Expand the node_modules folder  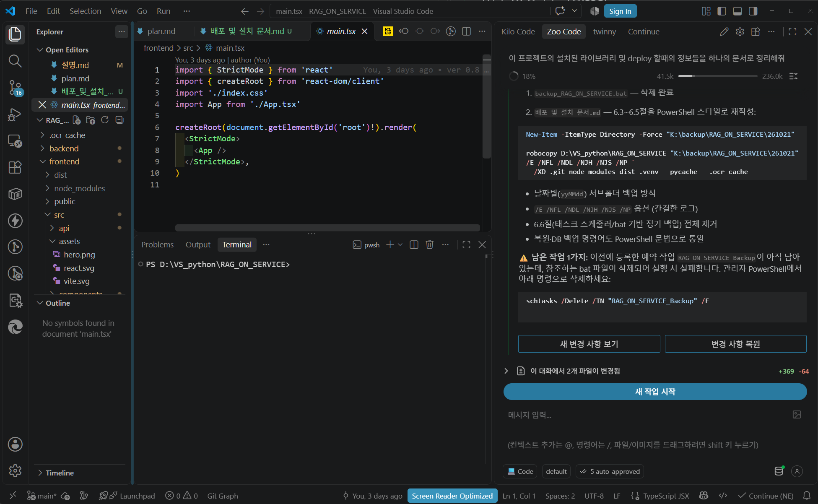(79, 188)
